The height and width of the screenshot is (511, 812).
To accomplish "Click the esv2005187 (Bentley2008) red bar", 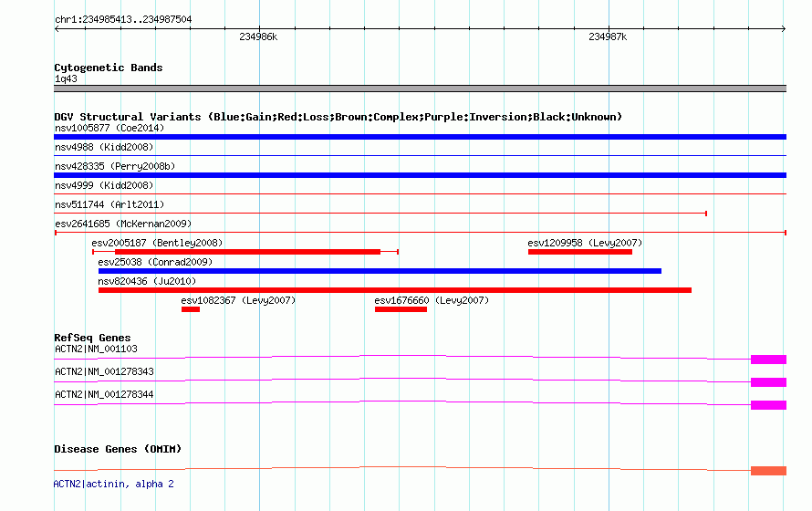I will click(x=247, y=252).
